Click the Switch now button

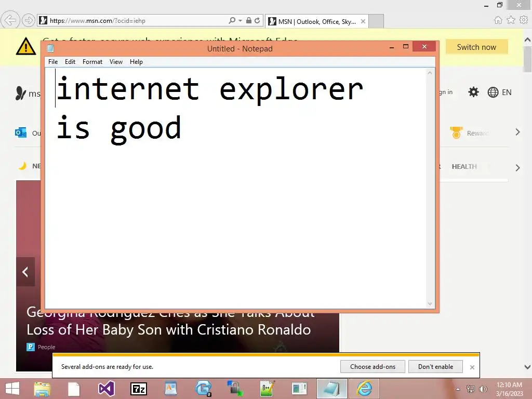tap(476, 47)
